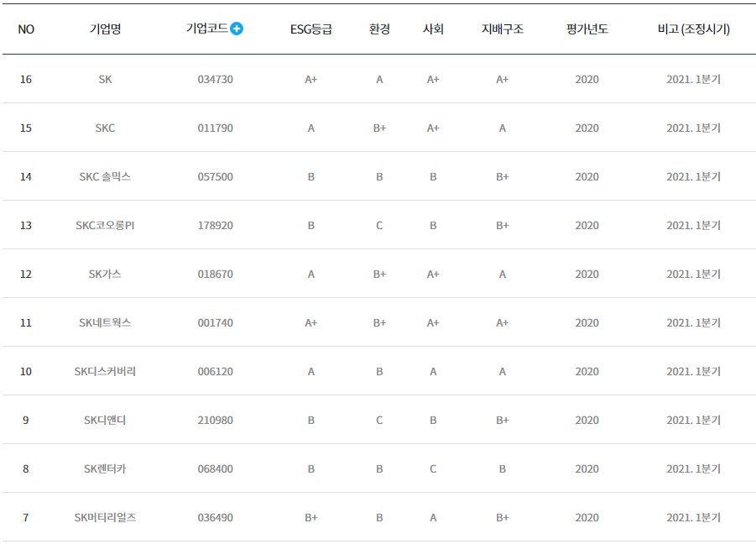756x544 pixels.
Task: Select the company name SKC in row 15
Action: (x=105, y=128)
